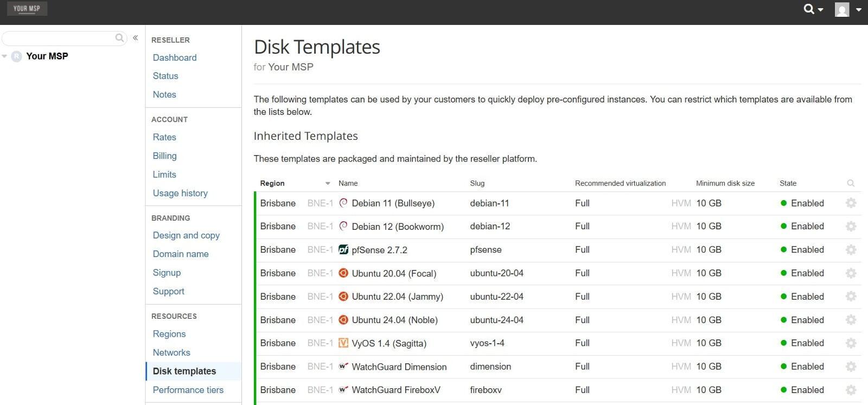The height and width of the screenshot is (405, 868).
Task: Select Disk templates in sidebar
Action: [184, 371]
